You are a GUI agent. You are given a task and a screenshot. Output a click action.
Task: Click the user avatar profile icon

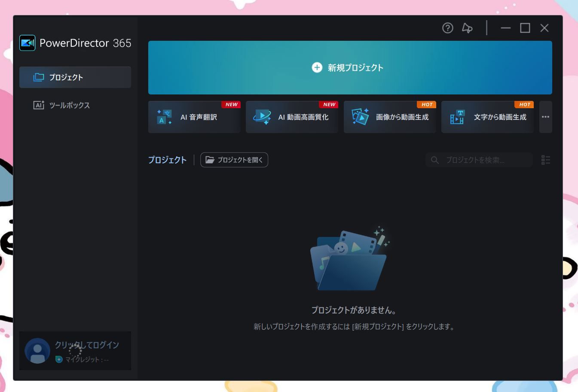click(x=37, y=351)
